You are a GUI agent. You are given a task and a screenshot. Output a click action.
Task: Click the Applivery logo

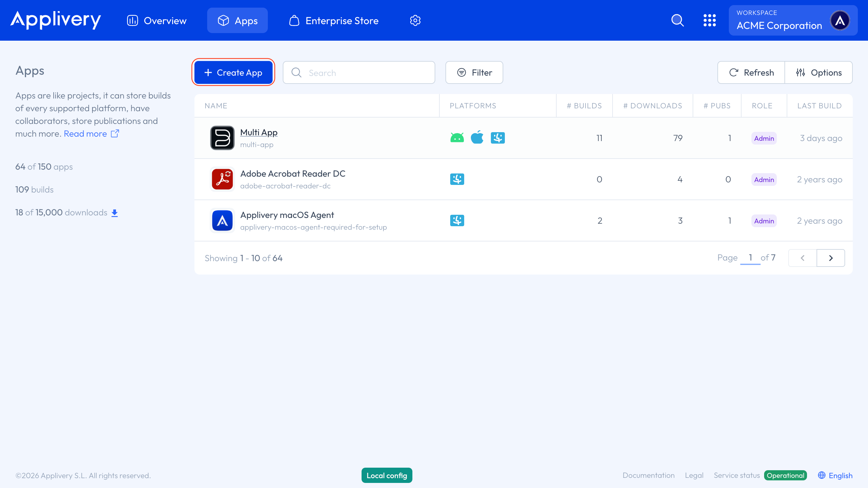tap(55, 20)
